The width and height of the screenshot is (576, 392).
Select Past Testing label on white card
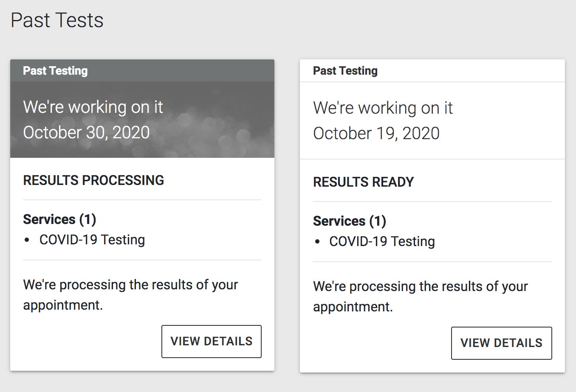345,71
